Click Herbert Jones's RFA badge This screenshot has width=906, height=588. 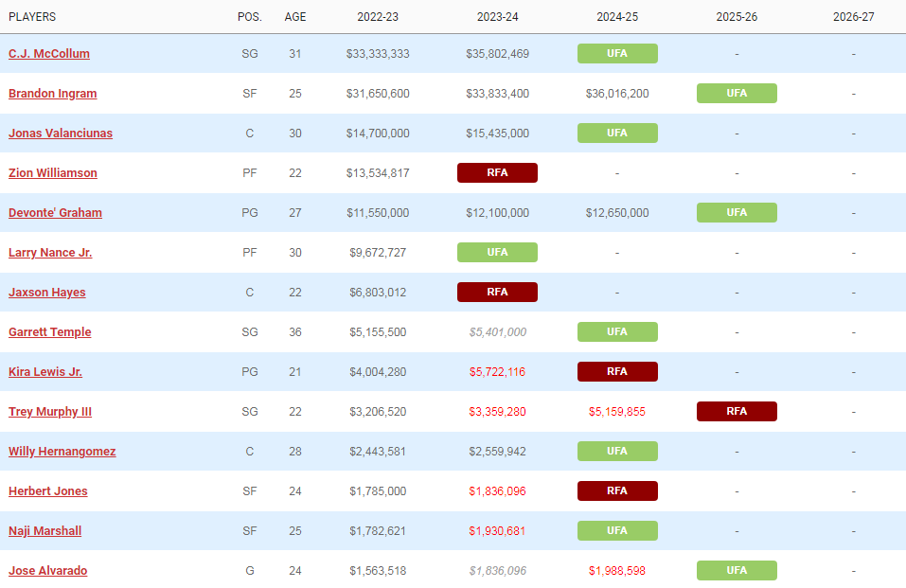617,491
